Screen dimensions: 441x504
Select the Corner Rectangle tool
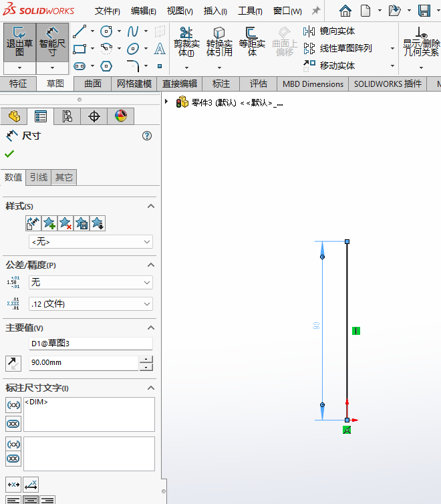[x=80, y=49]
